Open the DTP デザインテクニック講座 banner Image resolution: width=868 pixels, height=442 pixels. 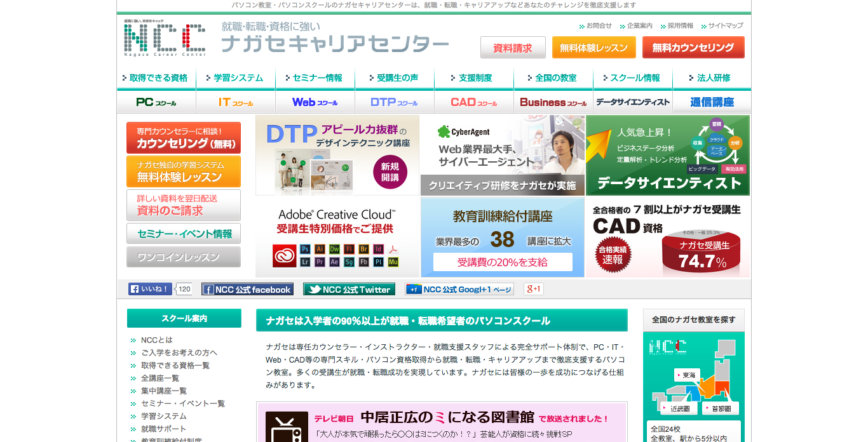tap(337, 155)
